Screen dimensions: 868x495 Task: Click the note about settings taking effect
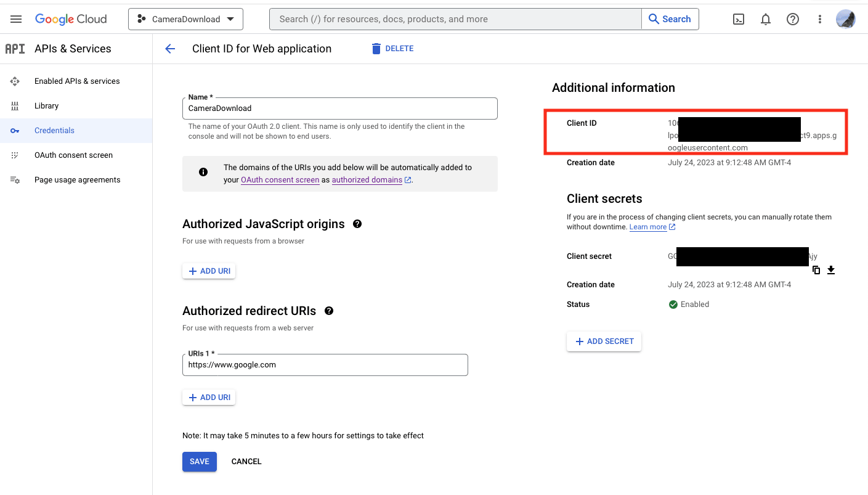303,436
